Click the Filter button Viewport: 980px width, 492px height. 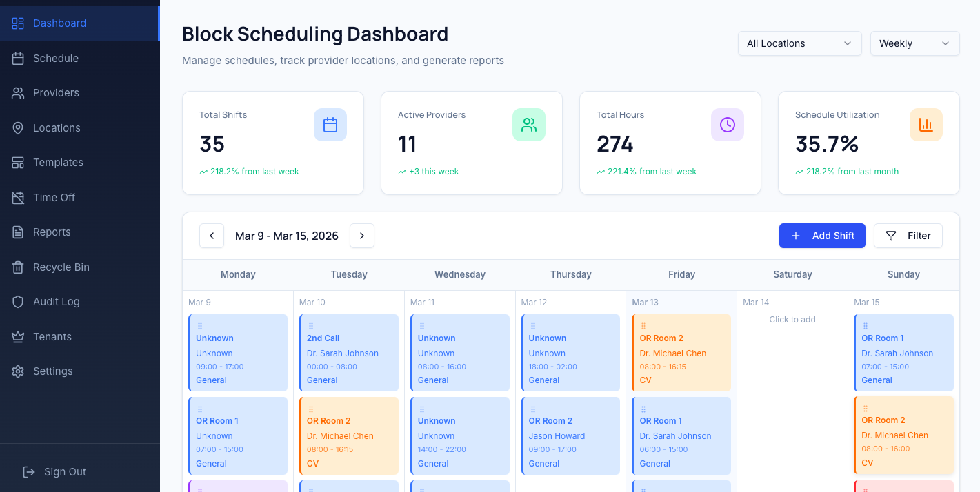tap(908, 236)
